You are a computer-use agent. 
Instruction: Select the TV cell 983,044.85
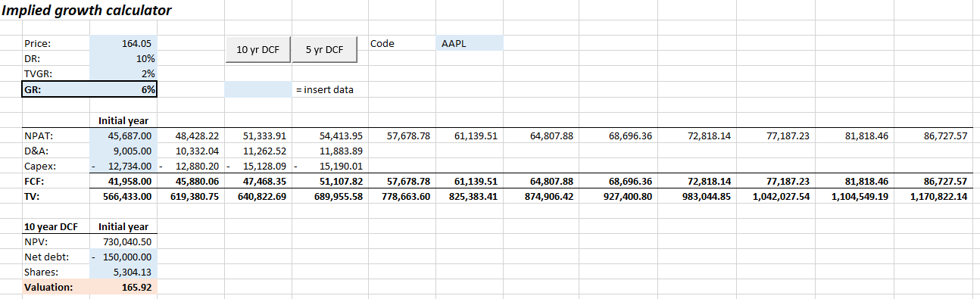697,195
